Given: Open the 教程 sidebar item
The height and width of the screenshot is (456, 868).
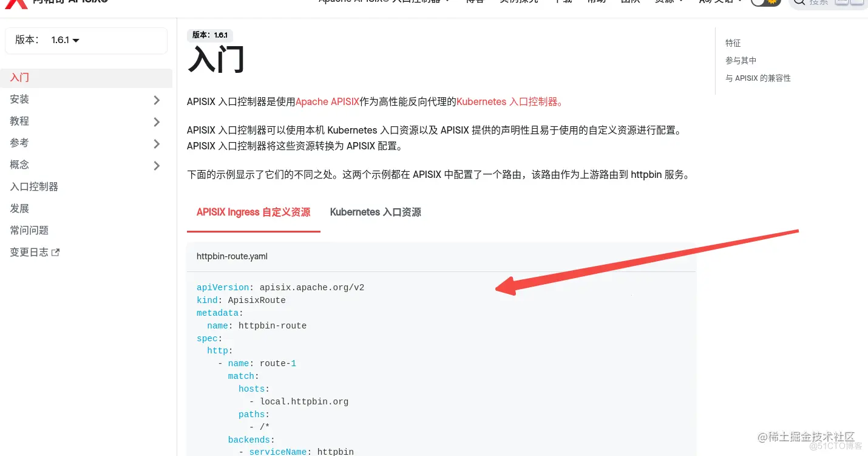Looking at the screenshot, I should (x=19, y=121).
